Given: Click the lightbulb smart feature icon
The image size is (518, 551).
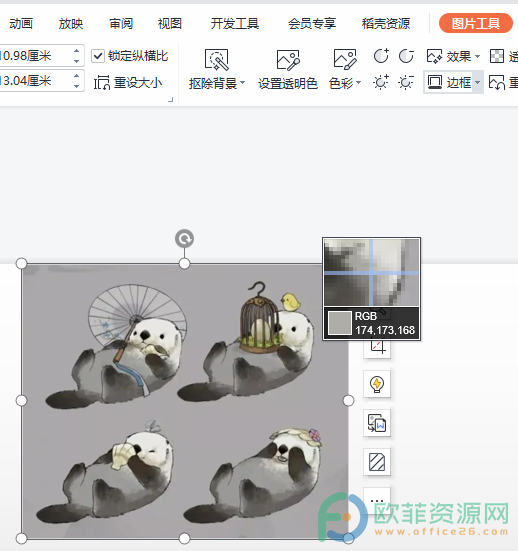Looking at the screenshot, I should pos(377,384).
